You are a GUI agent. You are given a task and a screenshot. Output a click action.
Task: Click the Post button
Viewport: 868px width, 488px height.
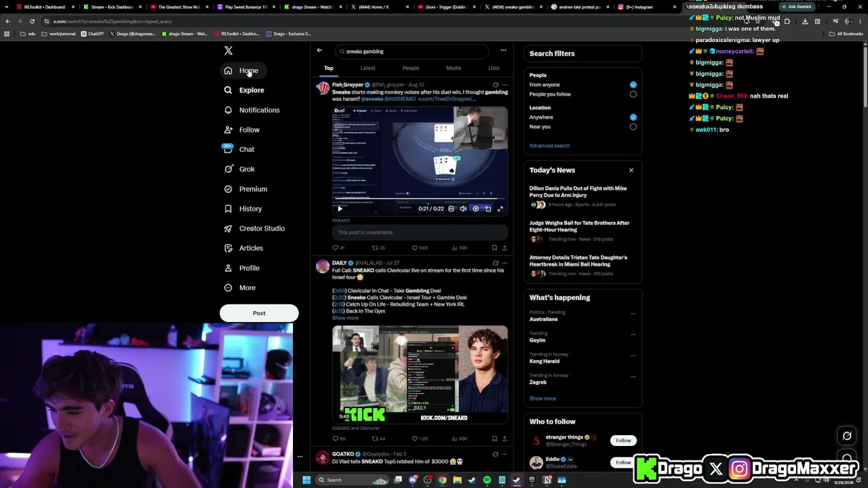[259, 313]
